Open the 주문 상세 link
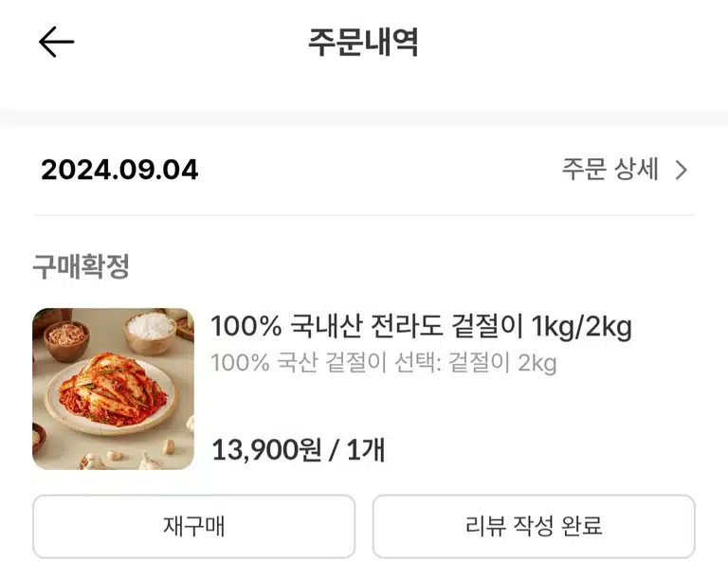The height and width of the screenshot is (562, 728). click(x=610, y=169)
